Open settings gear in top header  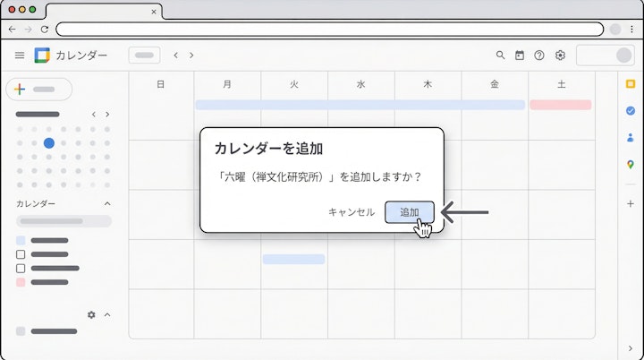(560, 56)
